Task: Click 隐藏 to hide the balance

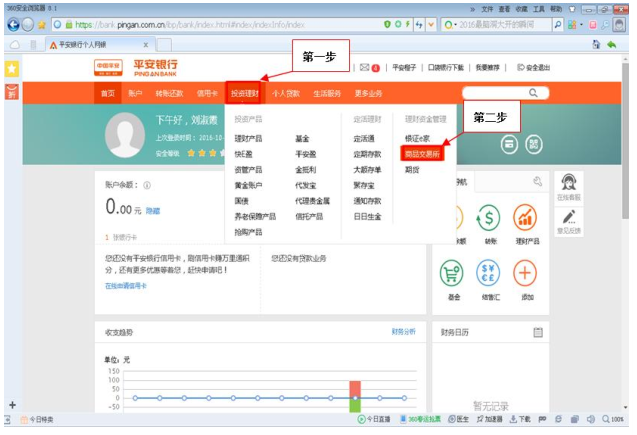Action: point(153,211)
